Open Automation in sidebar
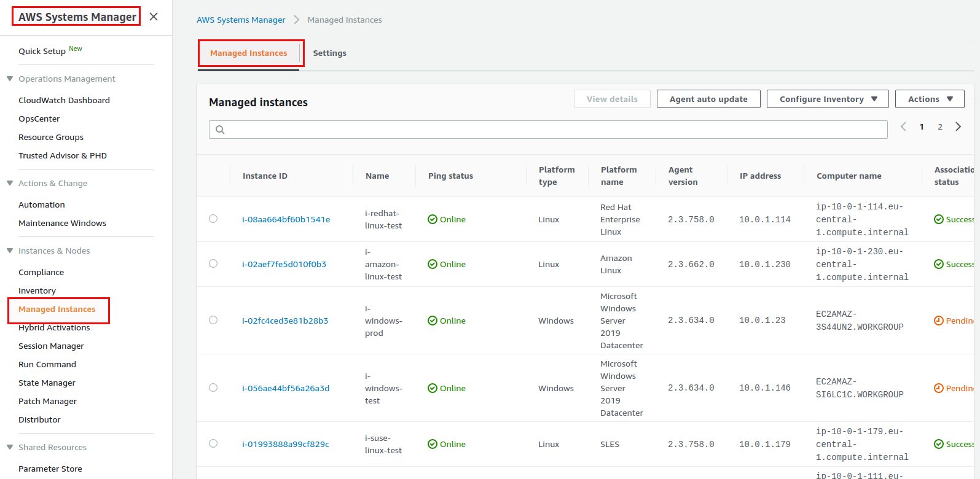 click(x=42, y=204)
